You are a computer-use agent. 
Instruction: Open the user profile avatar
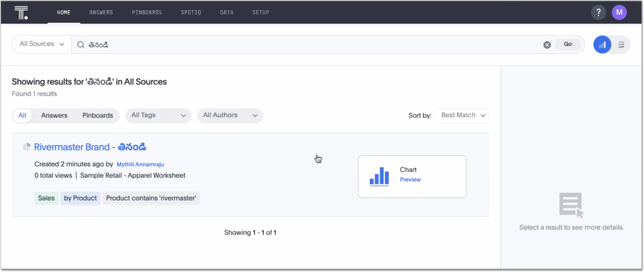pos(619,12)
